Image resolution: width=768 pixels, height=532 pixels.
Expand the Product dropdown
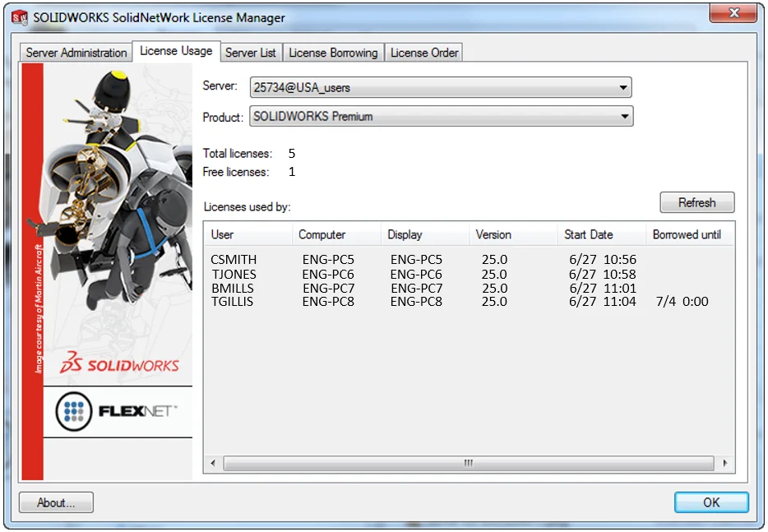tap(625, 117)
